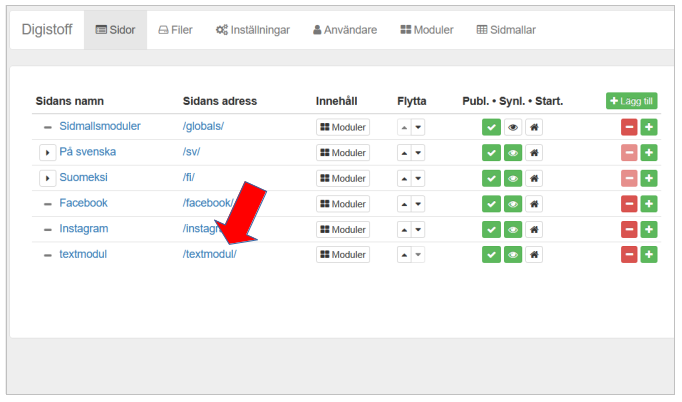
Task: Move the Instagram page up with arrow
Action: [404, 230]
